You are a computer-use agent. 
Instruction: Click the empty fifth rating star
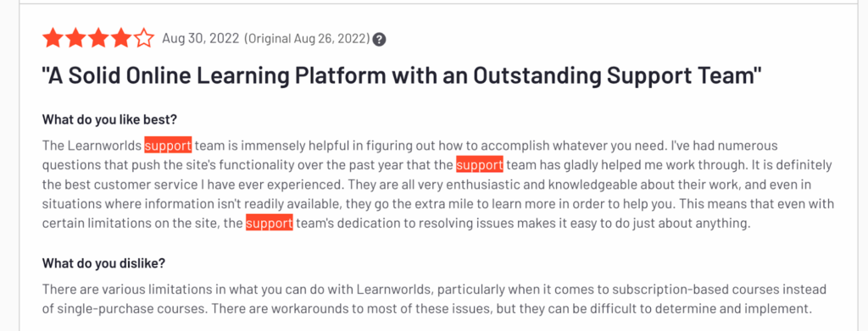click(143, 39)
